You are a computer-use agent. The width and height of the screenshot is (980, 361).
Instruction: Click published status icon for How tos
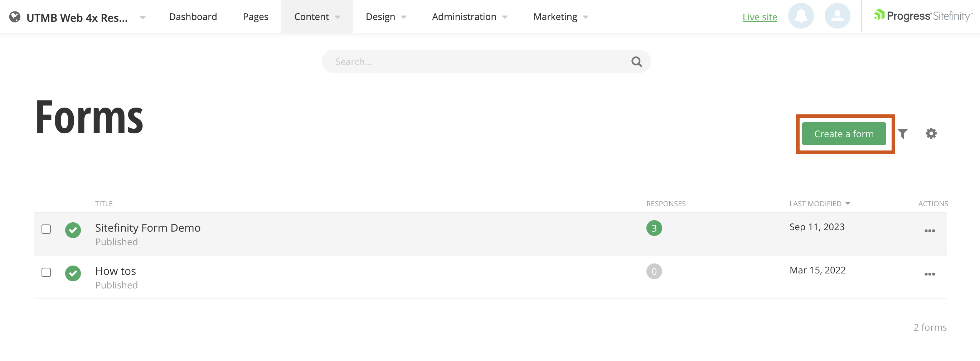(73, 273)
